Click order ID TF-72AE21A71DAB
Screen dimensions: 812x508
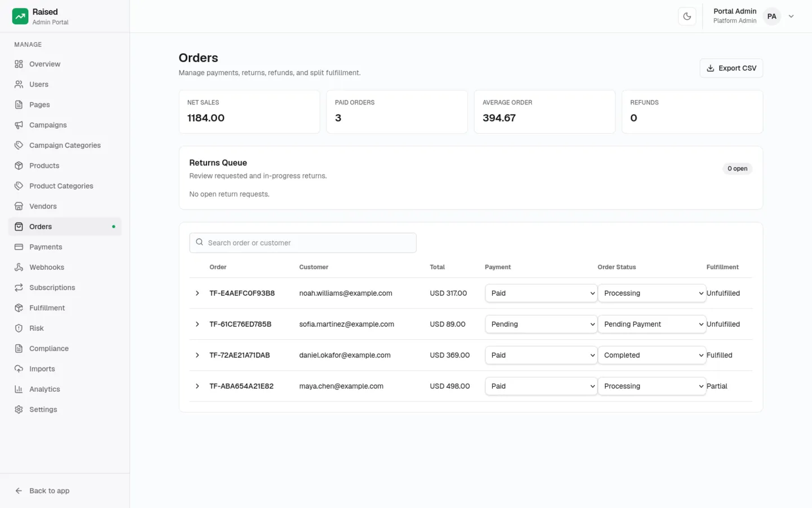click(240, 355)
